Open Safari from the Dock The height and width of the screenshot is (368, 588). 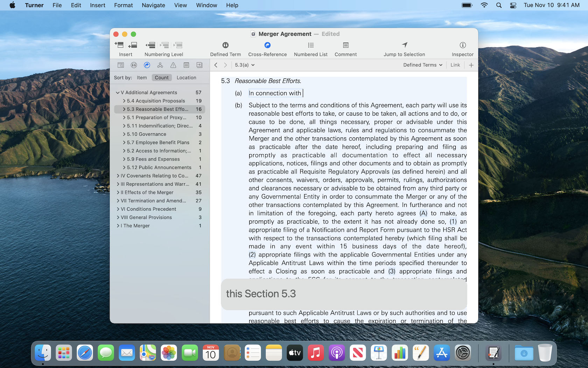85,353
